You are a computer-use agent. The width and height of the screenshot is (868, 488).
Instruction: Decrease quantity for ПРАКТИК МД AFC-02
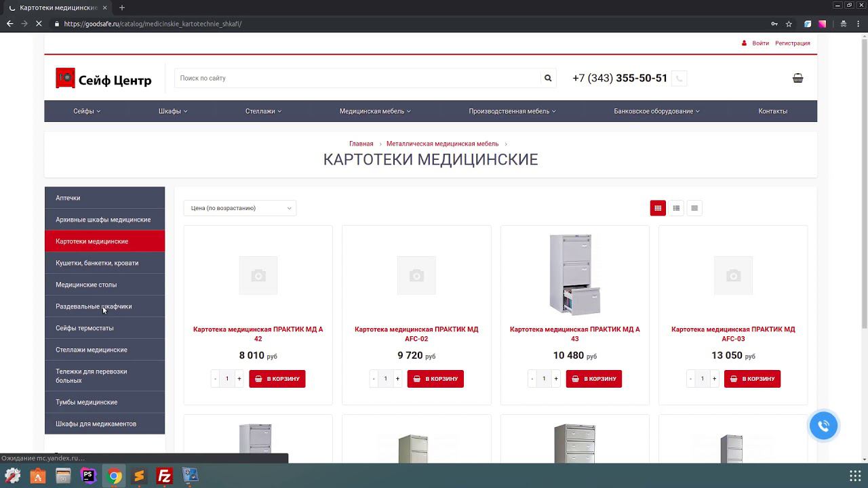coord(374,379)
